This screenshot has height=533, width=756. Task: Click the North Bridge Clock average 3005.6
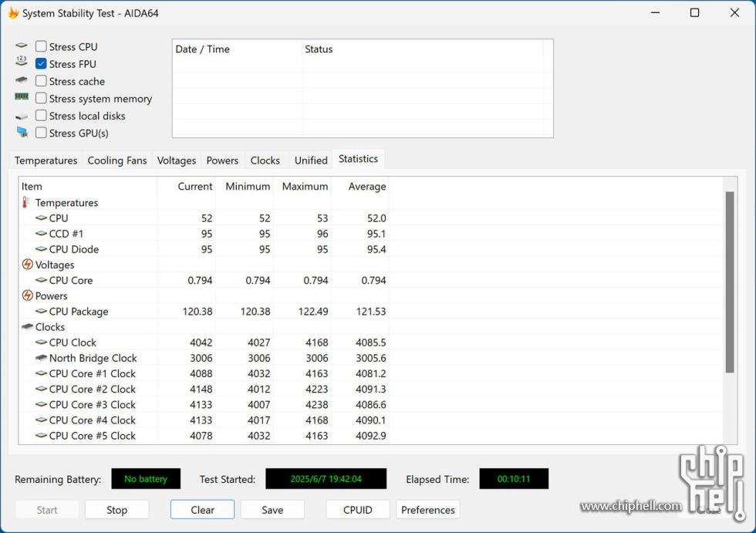click(x=371, y=358)
